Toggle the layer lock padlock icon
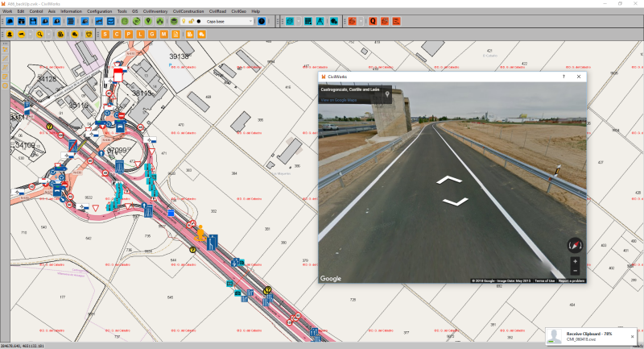 [190, 21]
